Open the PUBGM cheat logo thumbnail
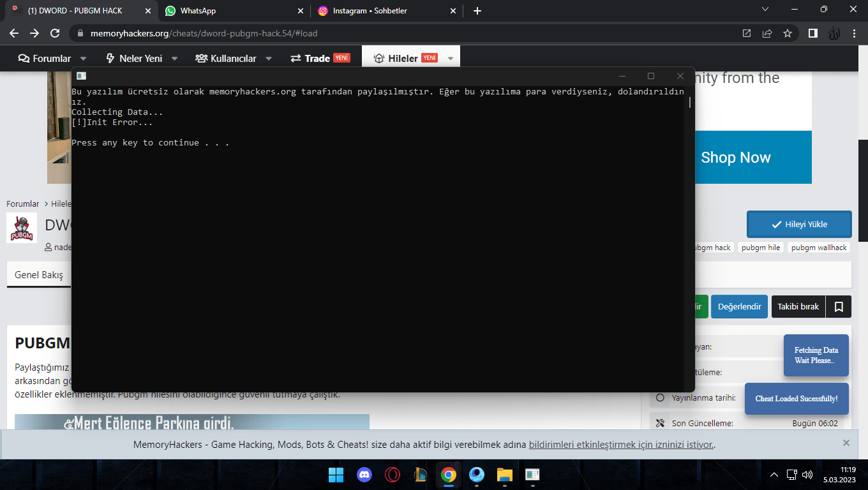 tap(22, 228)
